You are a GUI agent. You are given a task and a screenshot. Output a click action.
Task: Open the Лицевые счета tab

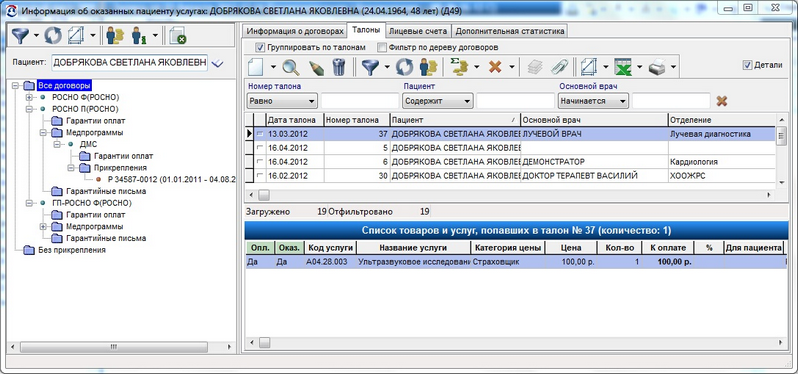pos(418,31)
